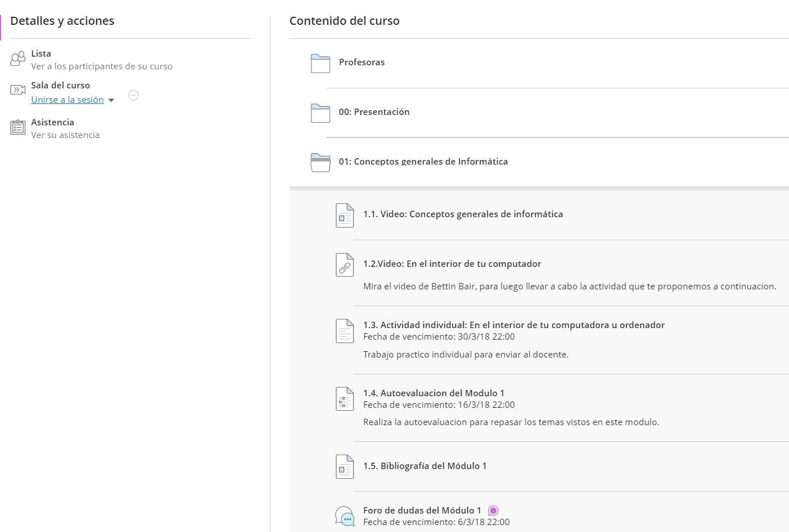Viewport: 789px width, 532px height.
Task: Collapse 01: Conceptos generales de Informática title
Action: pos(423,161)
